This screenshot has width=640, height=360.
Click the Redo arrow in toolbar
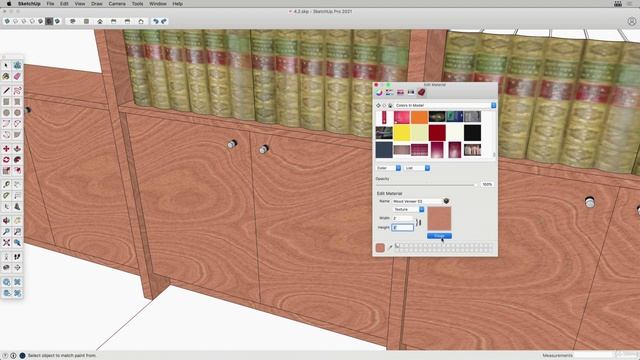(164, 21)
